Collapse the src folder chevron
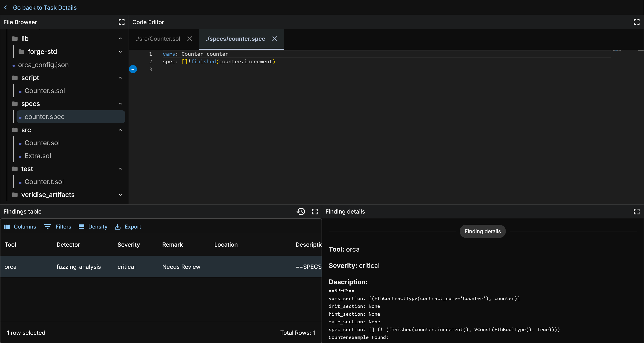644x343 pixels. (x=120, y=130)
